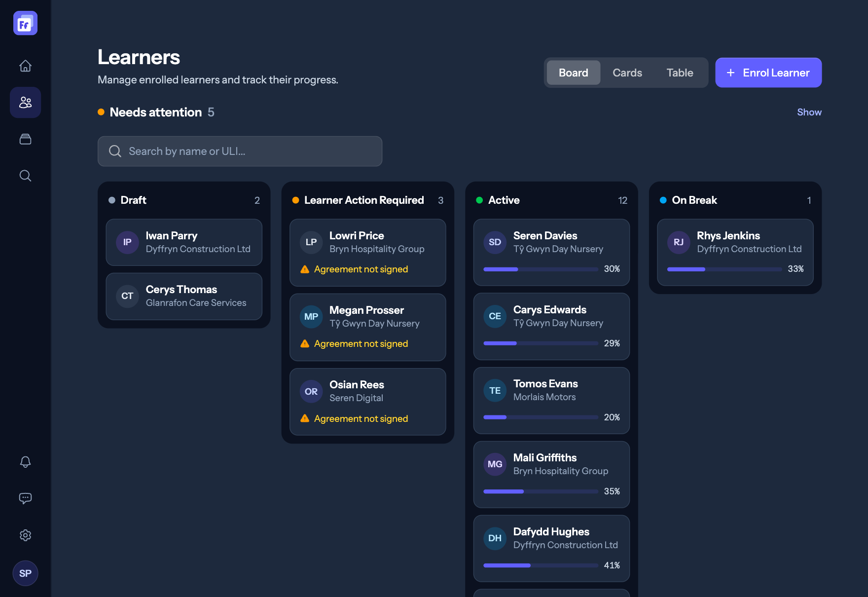Click the CT avatar of Cerys Thomas
This screenshot has width=868, height=597.
(x=127, y=296)
